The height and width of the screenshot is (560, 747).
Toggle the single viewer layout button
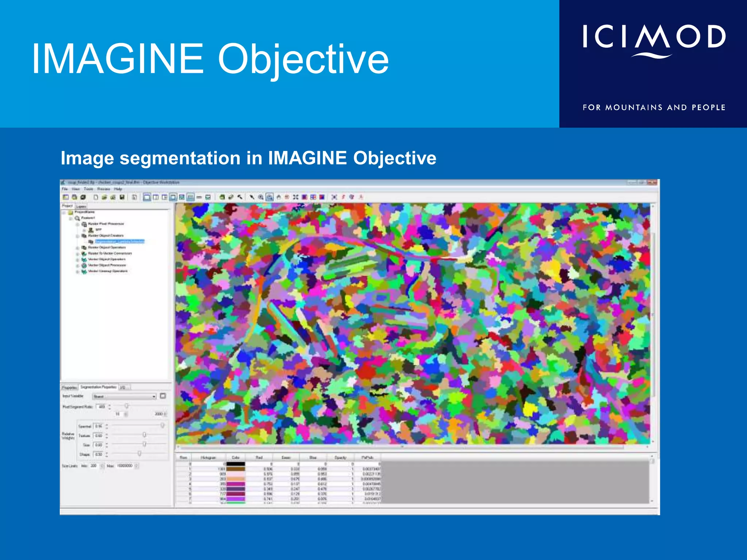pyautogui.click(x=147, y=197)
